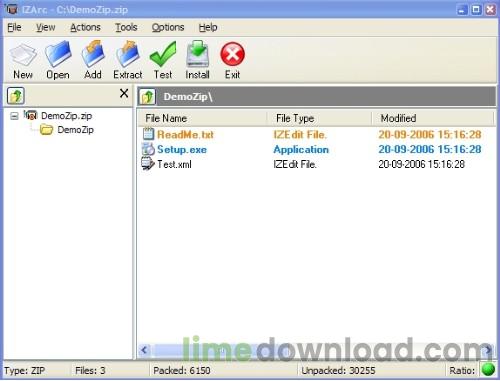
Task: Click the Add files toolbar icon
Action: click(93, 54)
